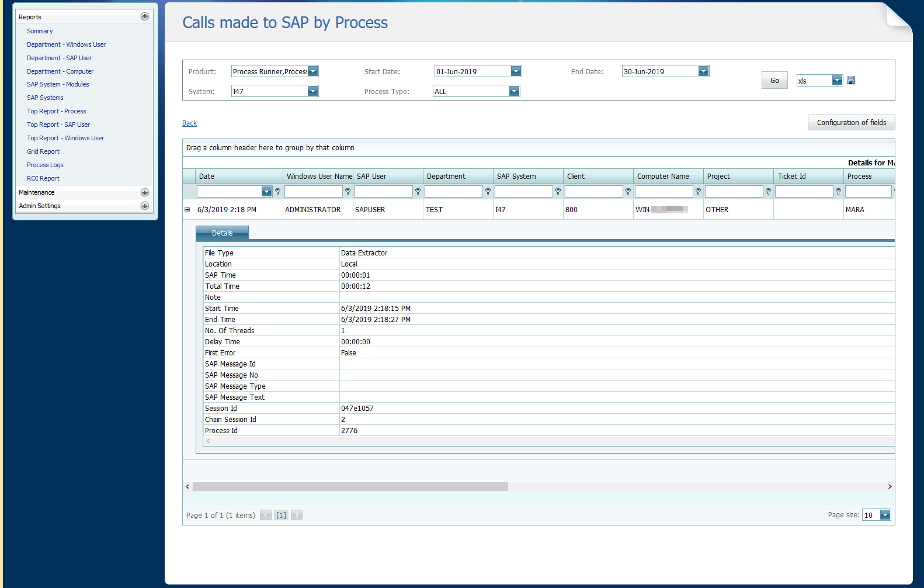Click the Computer Name filter icon
Viewport: 924px width, 588px height.
pyautogui.click(x=699, y=191)
